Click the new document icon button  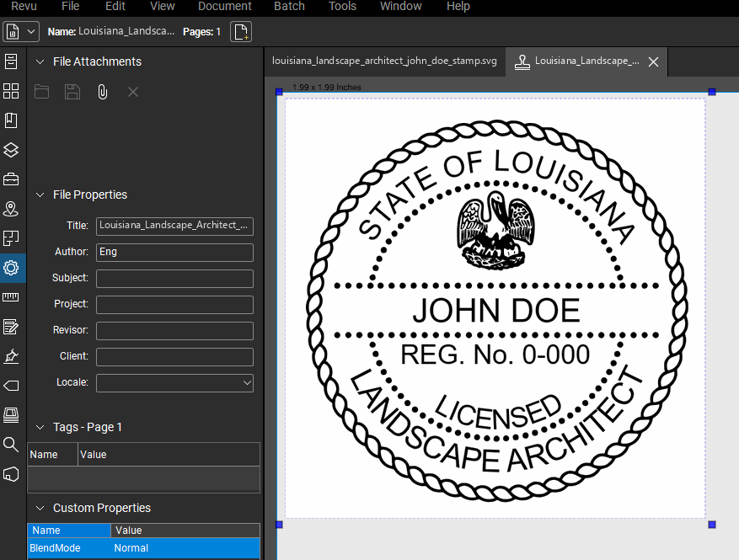coord(241,31)
